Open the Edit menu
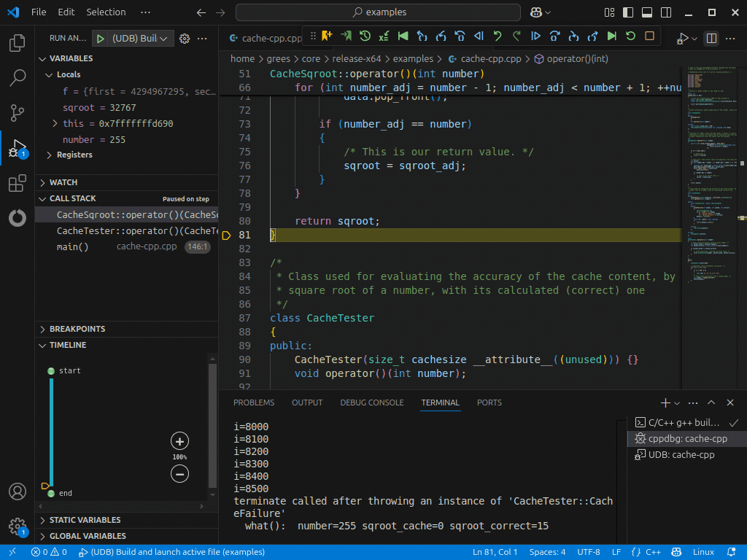Image resolution: width=747 pixels, height=560 pixels. [66, 12]
